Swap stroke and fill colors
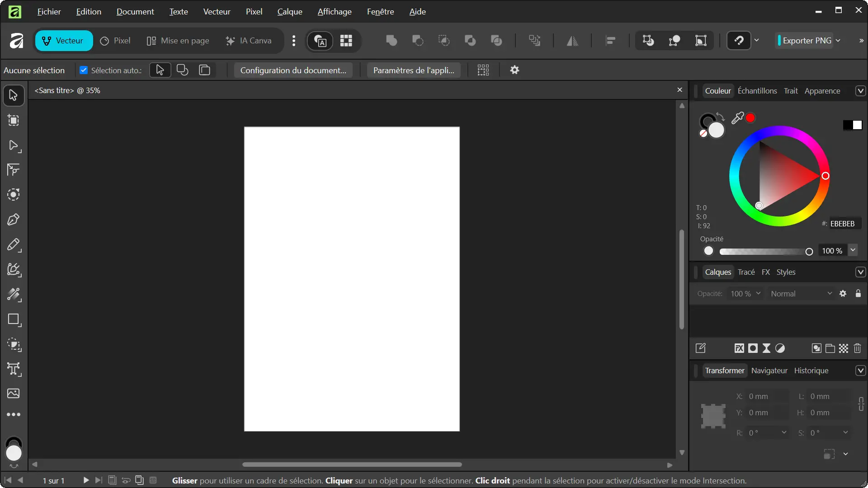The width and height of the screenshot is (868, 488). point(721,117)
